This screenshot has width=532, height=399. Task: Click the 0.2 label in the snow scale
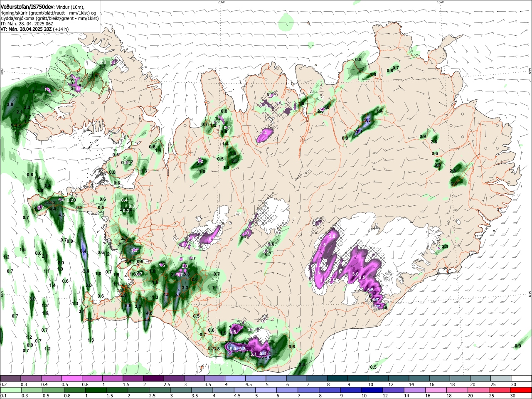coord(3,384)
